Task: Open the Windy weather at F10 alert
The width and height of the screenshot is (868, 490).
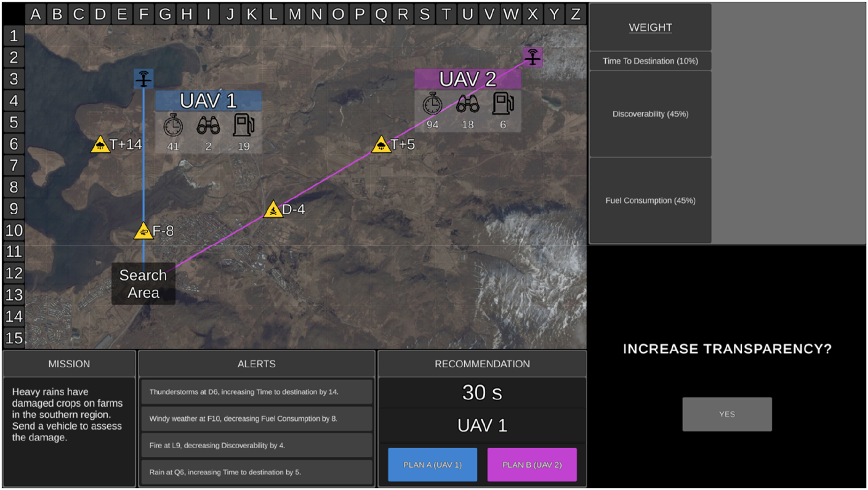Action: (257, 419)
